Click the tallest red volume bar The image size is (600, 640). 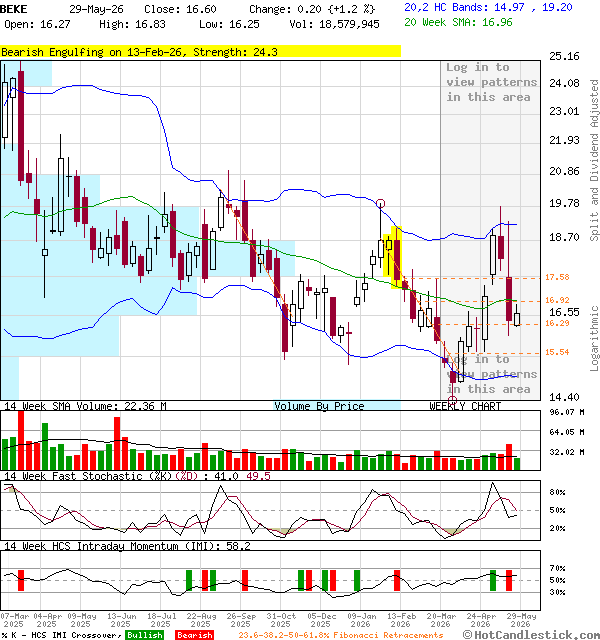[21, 441]
